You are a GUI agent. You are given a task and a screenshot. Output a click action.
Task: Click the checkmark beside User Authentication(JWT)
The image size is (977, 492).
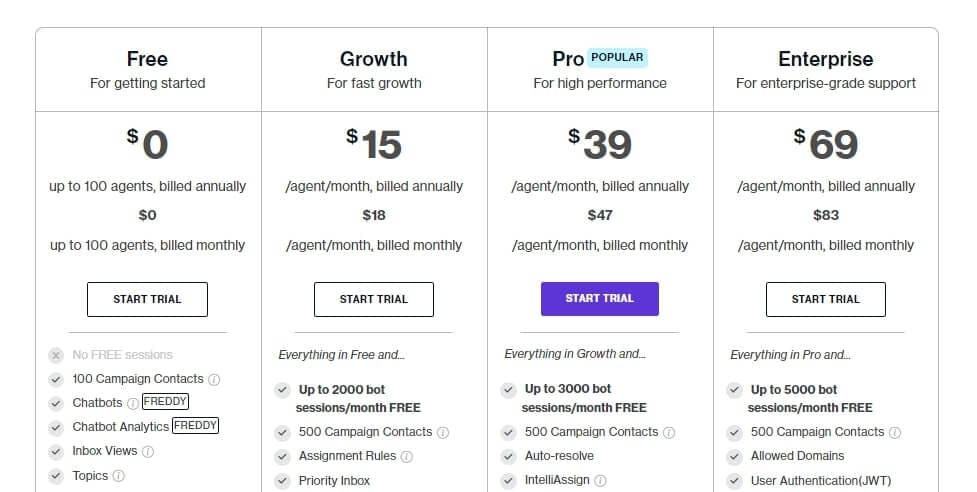pyautogui.click(x=735, y=481)
